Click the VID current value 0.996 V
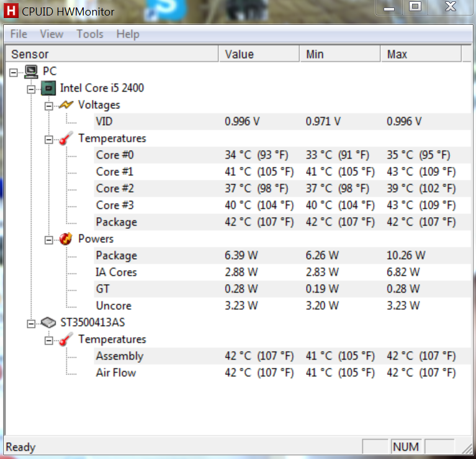 pyautogui.click(x=242, y=122)
